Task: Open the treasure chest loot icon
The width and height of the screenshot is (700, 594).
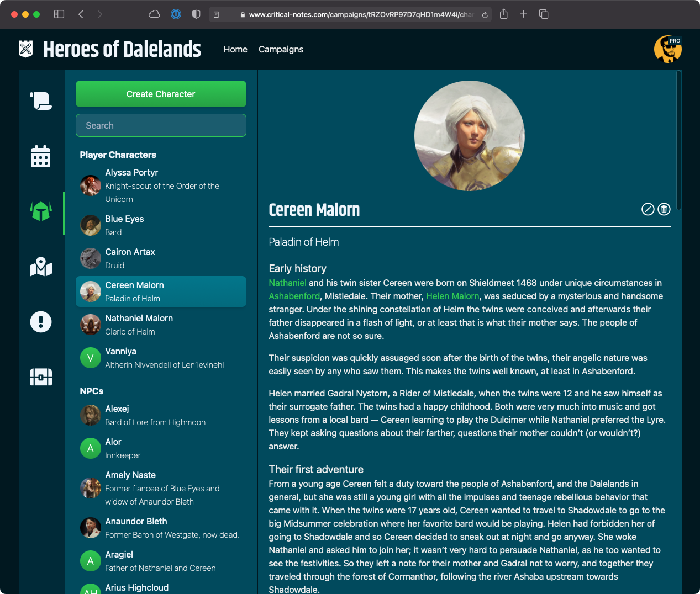Action: 41,376
